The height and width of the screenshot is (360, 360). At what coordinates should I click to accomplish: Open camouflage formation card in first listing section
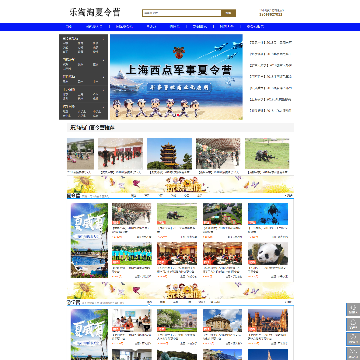coord(131,214)
